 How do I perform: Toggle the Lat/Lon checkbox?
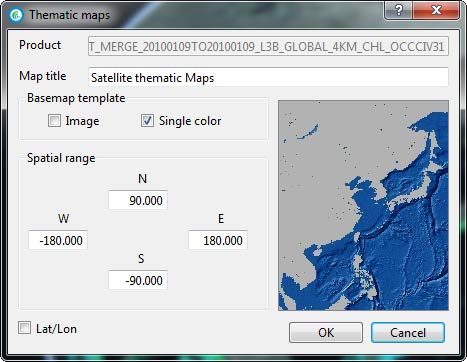point(24,328)
